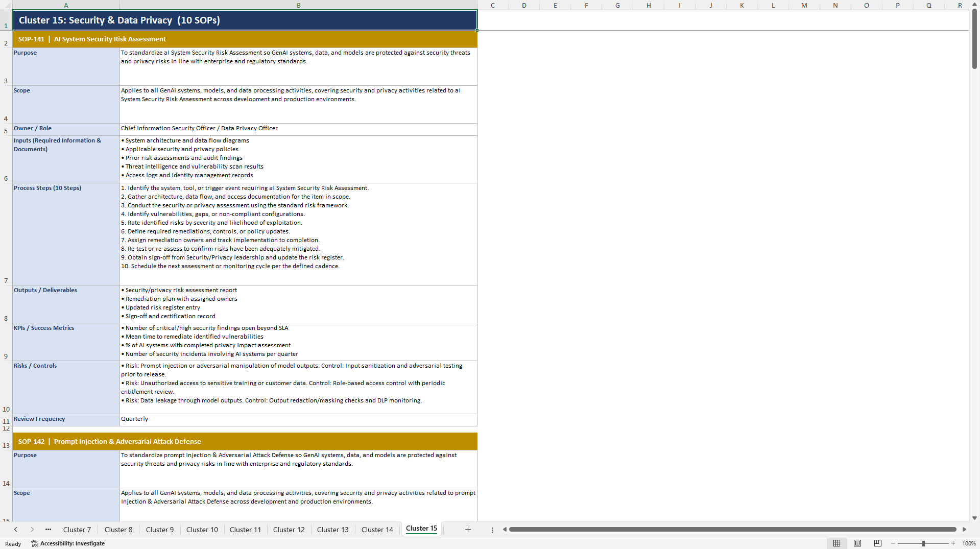Click the Accessibility Investigate status icon

point(68,543)
